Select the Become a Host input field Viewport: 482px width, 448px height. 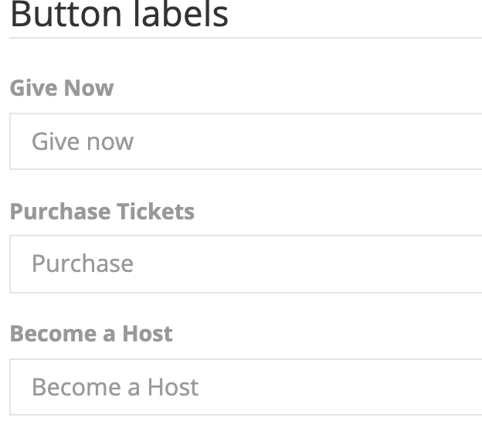247,387
